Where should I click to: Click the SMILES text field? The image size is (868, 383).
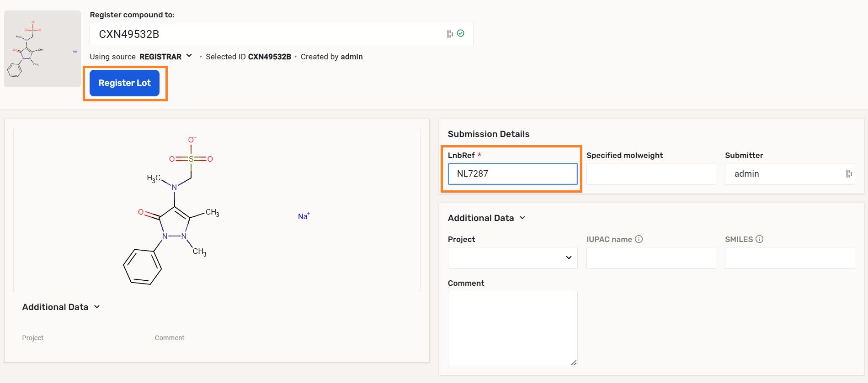(x=789, y=258)
